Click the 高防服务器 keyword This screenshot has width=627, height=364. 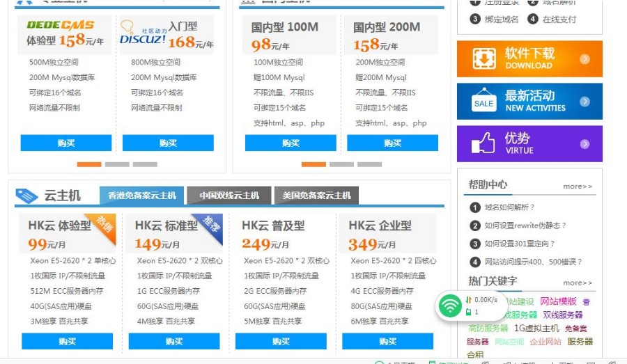coord(488,329)
